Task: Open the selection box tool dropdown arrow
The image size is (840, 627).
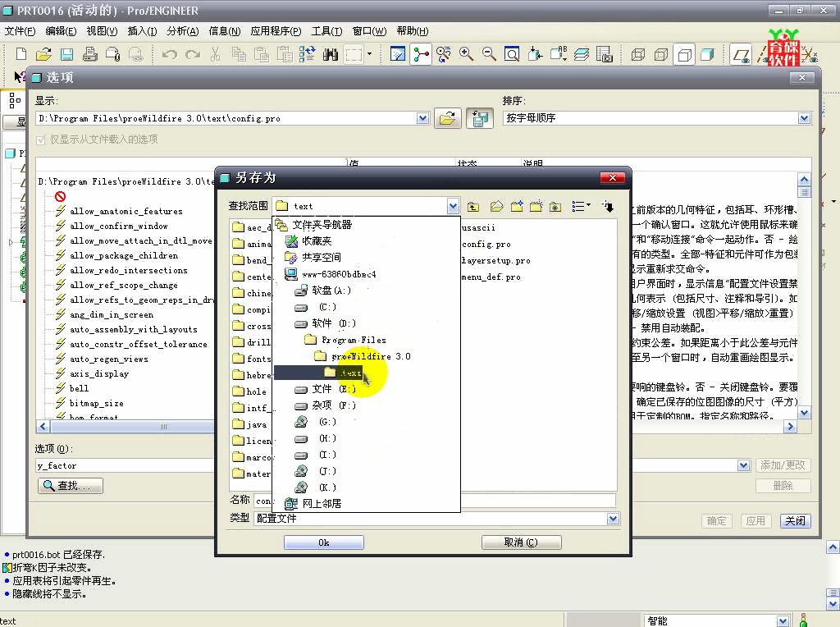Action: pyautogui.click(x=370, y=54)
